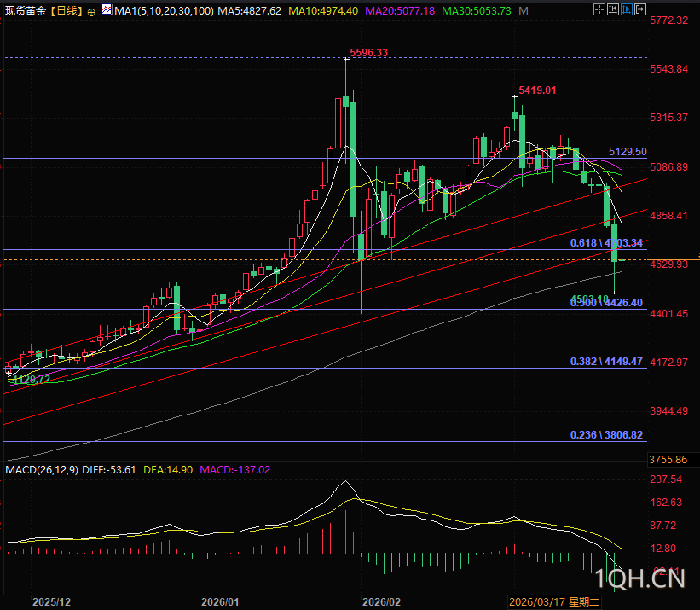Click the orange circle icon beside 日线
700x610 pixels.
coord(91,13)
